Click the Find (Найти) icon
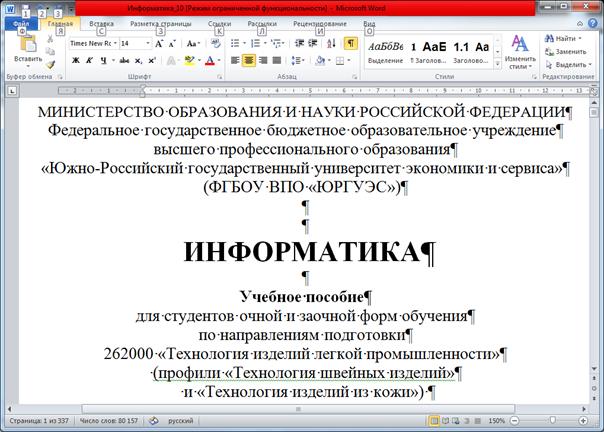Viewport: 604px width, 432px height. 565,38
